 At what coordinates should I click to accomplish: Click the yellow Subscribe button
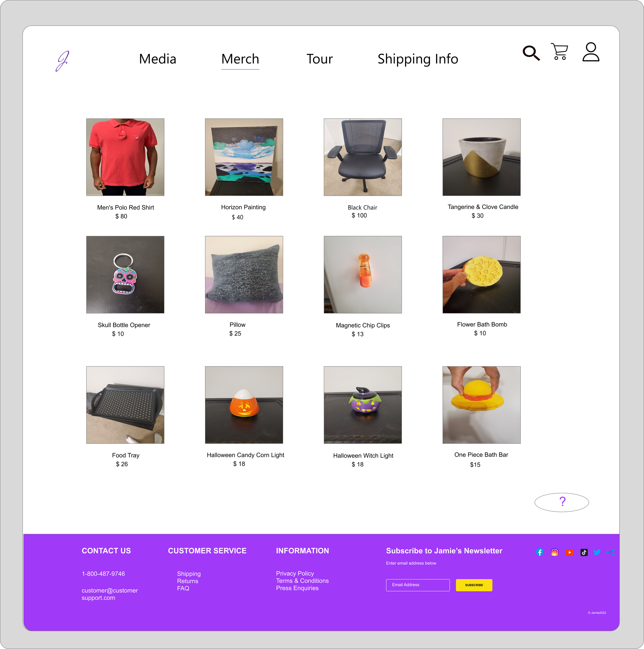tap(474, 585)
